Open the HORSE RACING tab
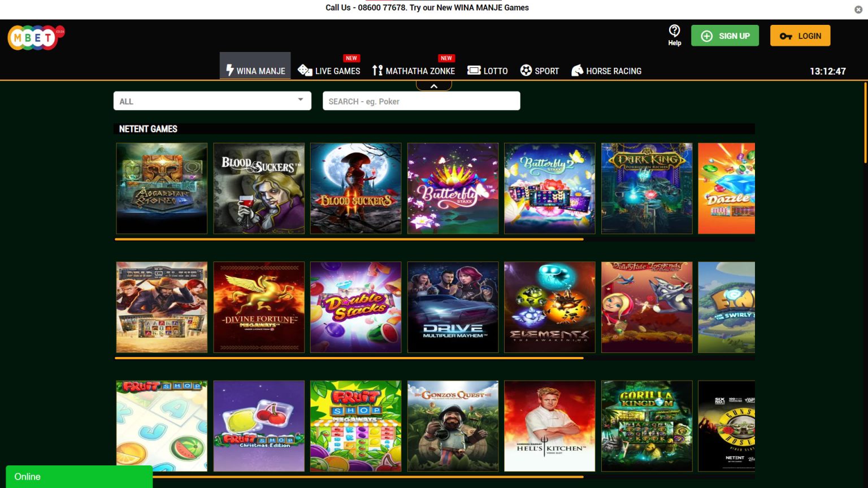Screen dimensions: 868x488 click(606, 71)
